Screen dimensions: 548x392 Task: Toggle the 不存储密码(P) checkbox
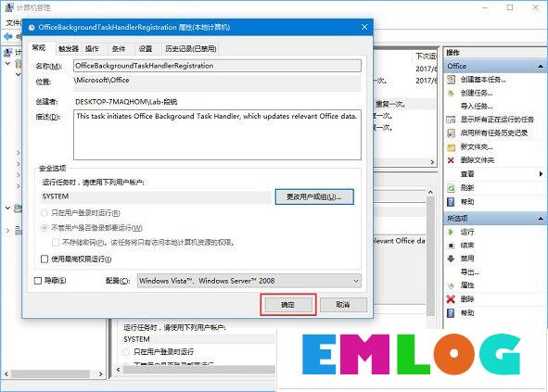(56, 242)
